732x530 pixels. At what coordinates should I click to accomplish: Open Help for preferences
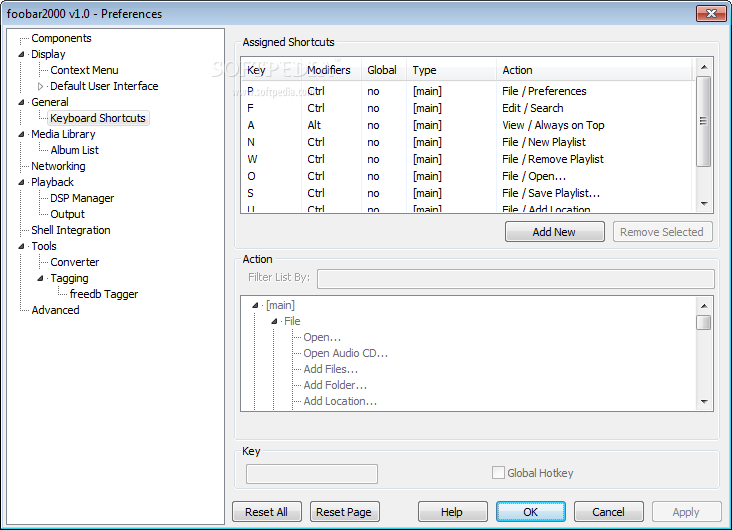tap(452, 512)
